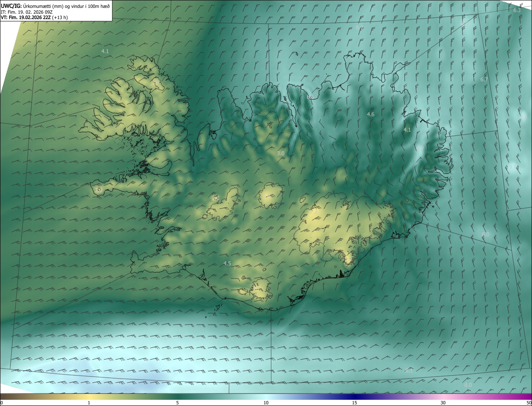Image resolution: width=532 pixels, height=406 pixels.
Task: Click the 6.3 value label
Action: tap(517, 10)
